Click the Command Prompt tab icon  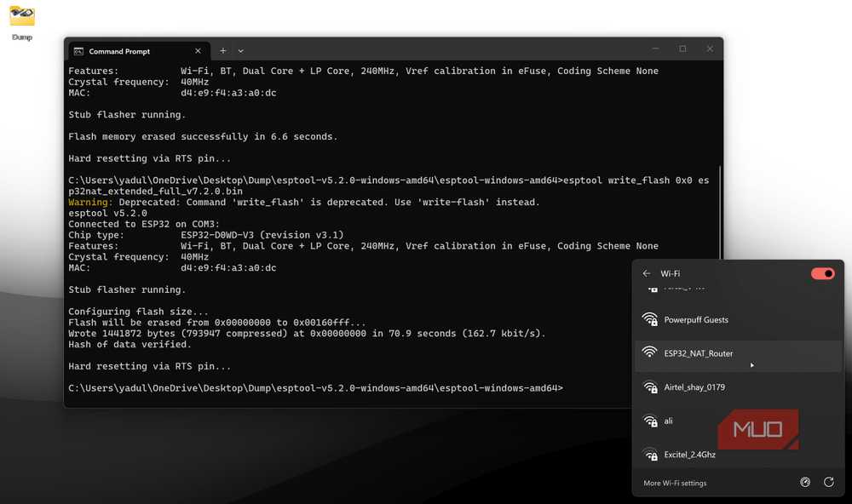(x=78, y=51)
